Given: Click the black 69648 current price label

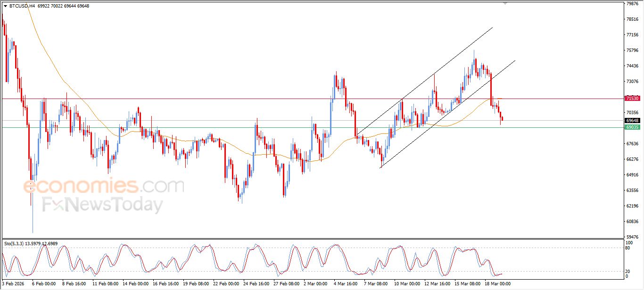Looking at the screenshot, I should (632, 121).
